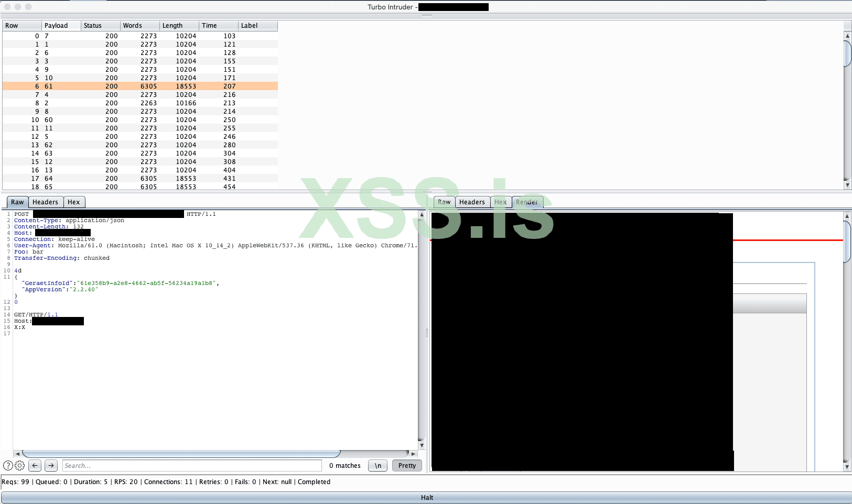Sort results by the Status column header
The image size is (852, 504).
101,26
